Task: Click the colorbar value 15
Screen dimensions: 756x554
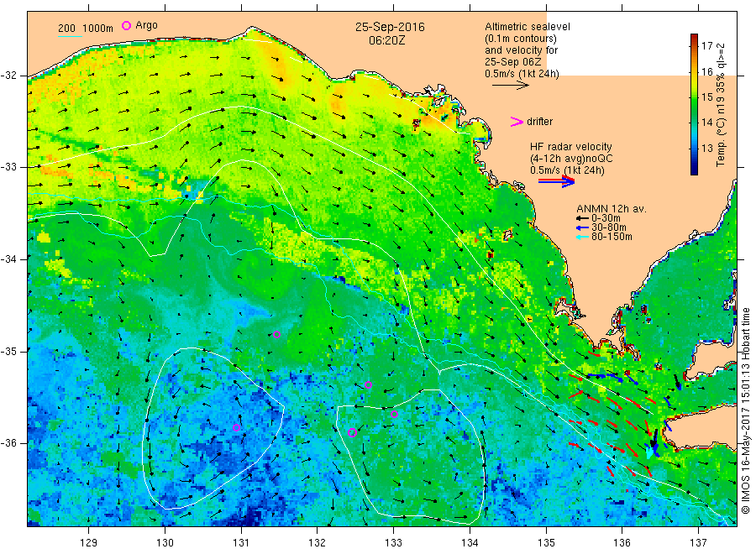Action: (x=706, y=97)
